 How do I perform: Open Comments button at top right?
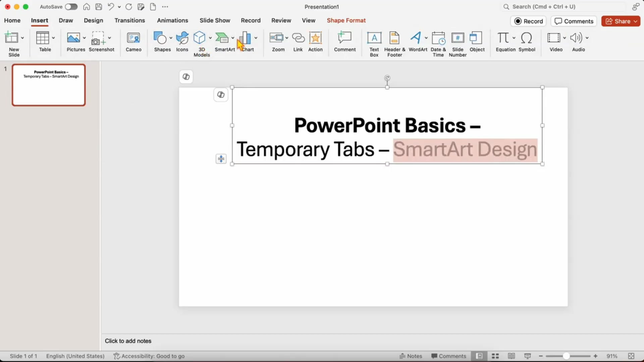pyautogui.click(x=574, y=21)
